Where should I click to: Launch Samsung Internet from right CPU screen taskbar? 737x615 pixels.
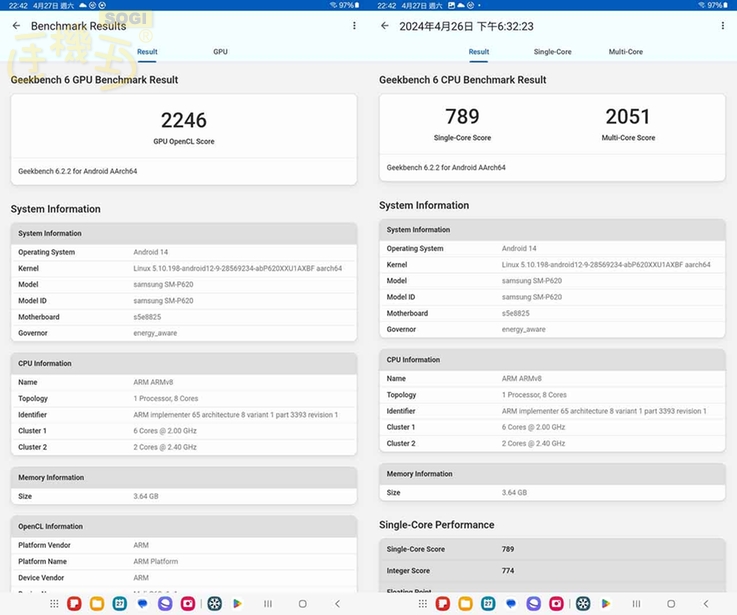[533, 603]
